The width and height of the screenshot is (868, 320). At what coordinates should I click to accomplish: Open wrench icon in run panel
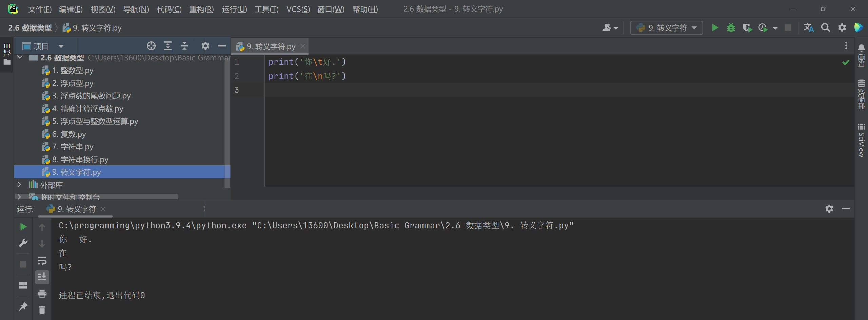point(23,243)
